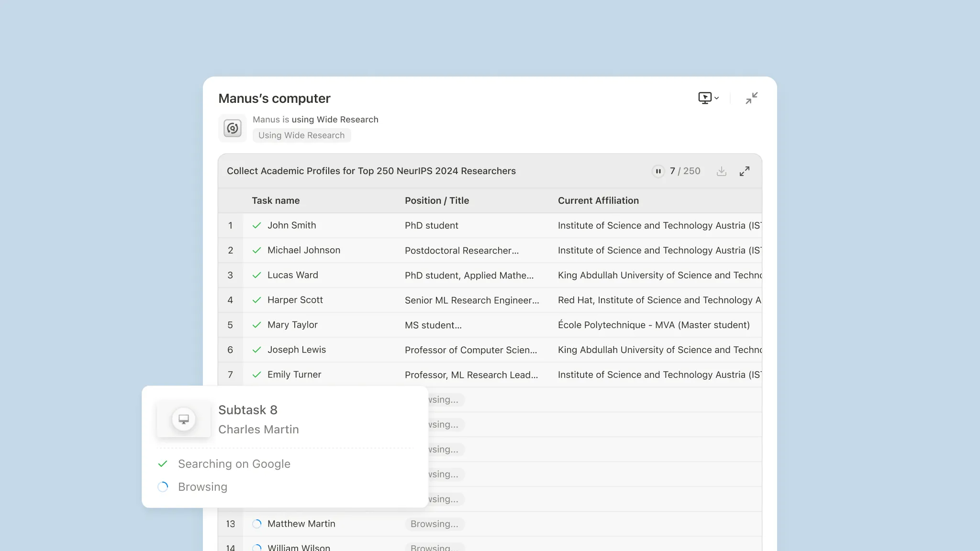
Task: Click row number 1
Action: 230,225
